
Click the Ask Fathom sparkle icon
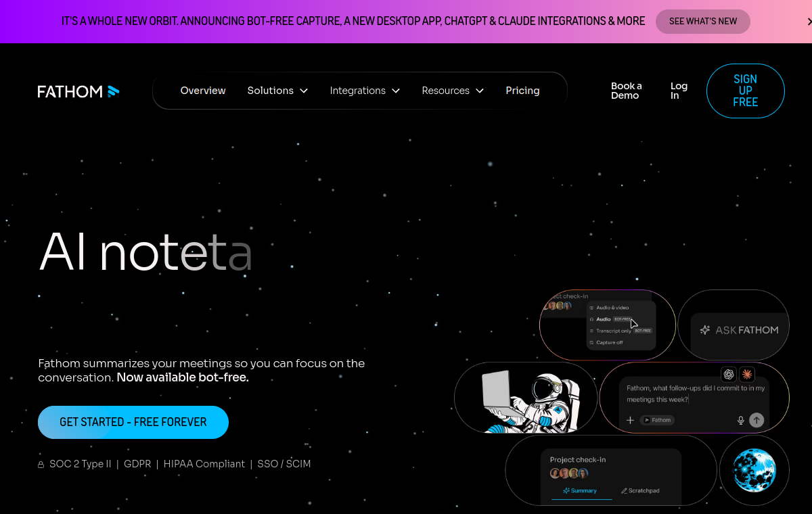(705, 330)
